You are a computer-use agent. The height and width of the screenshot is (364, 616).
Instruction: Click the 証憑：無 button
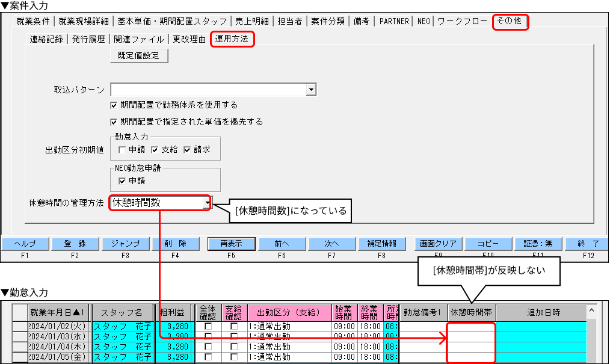tap(538, 244)
